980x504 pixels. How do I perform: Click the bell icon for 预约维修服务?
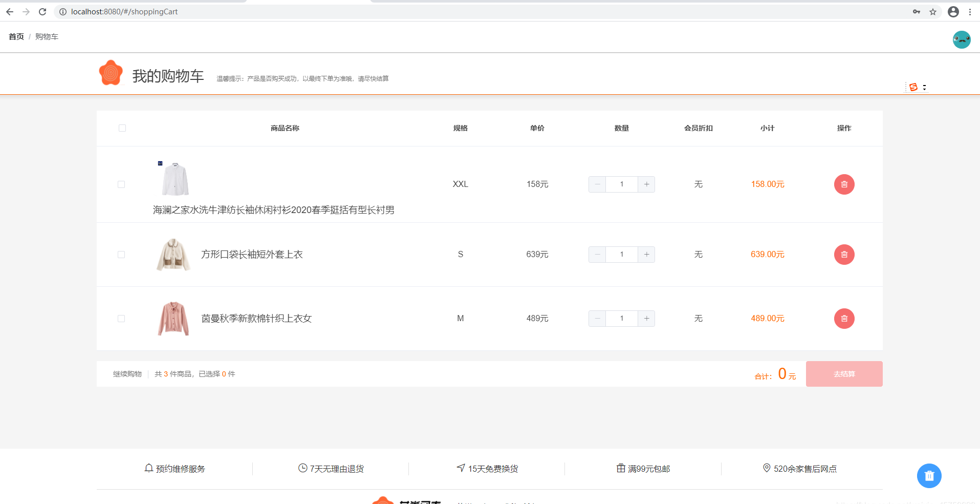[x=149, y=468]
